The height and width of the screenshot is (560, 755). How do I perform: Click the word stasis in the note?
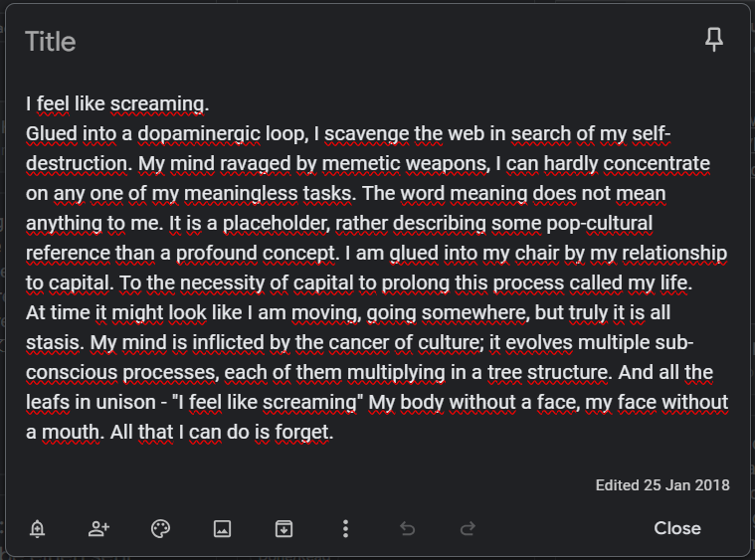[55, 343]
